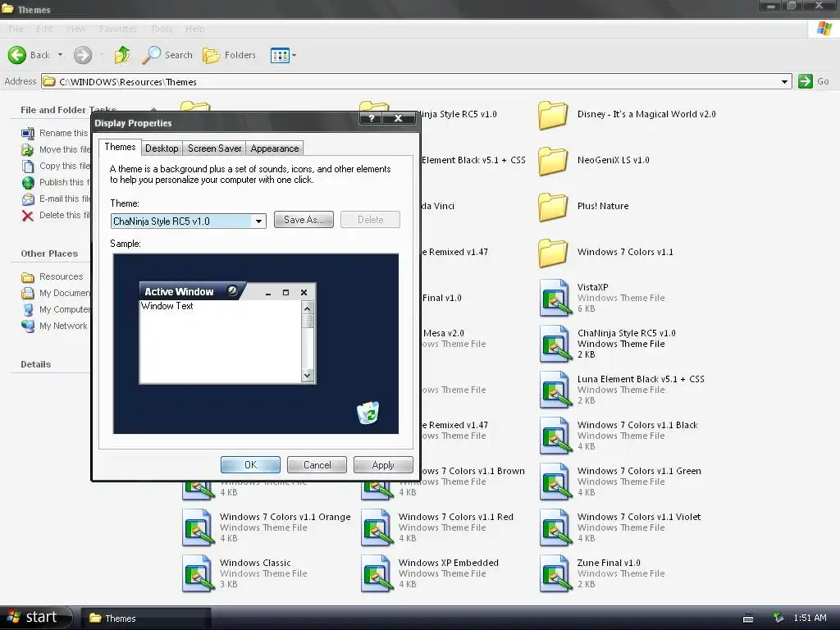Select Zune Final v1.0 theme file icon
Image resolution: width=840 pixels, height=630 pixels.
[555, 573]
